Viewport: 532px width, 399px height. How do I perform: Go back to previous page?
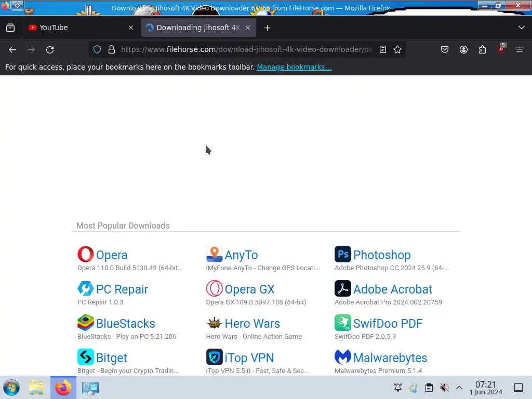coord(12,49)
